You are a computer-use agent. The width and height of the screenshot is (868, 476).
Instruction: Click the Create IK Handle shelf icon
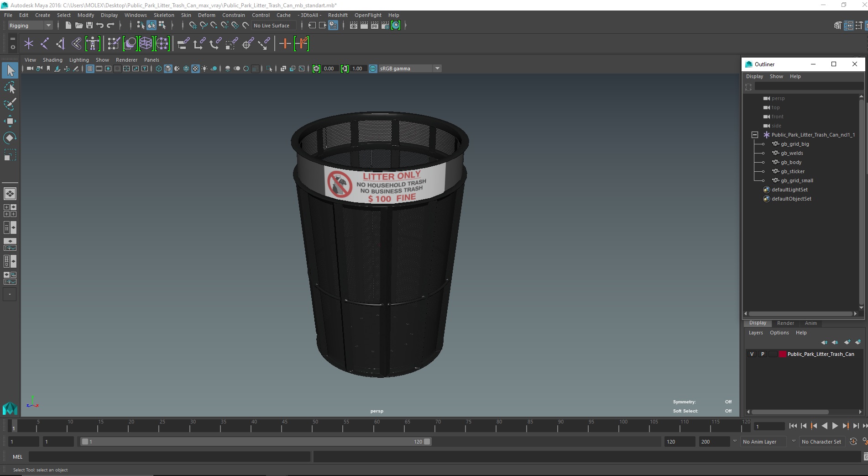click(61, 44)
